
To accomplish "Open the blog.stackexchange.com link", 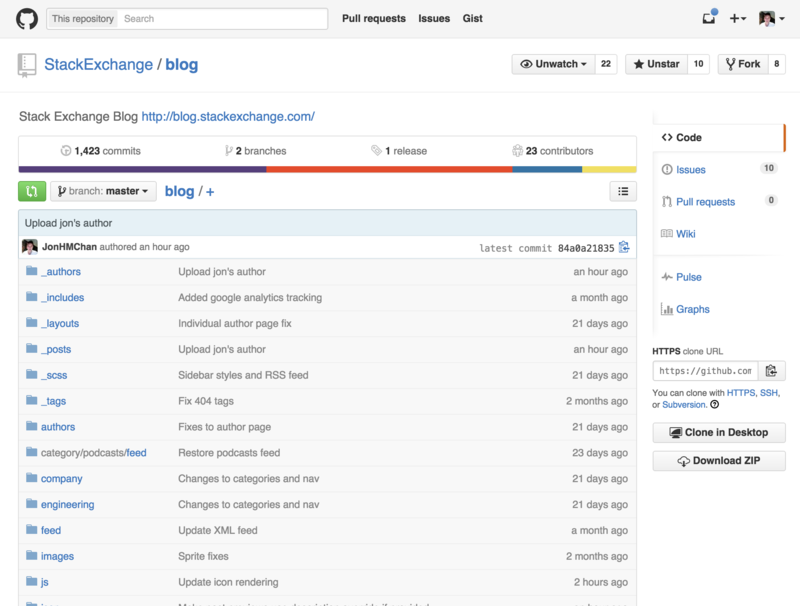I will coord(228,116).
